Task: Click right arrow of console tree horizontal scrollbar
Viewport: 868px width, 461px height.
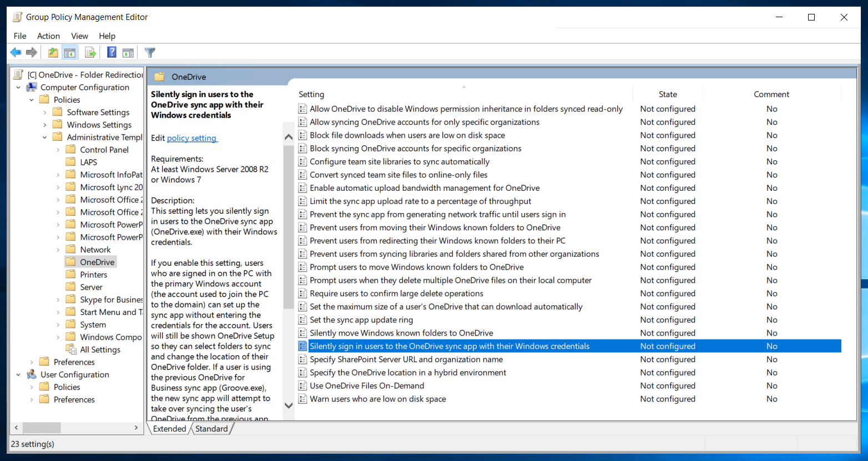Action: (x=137, y=428)
